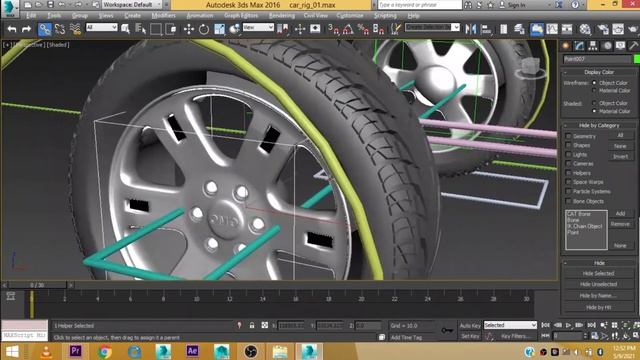The width and height of the screenshot is (640, 360).
Task: Click the Align tool icon
Action: 486,29
